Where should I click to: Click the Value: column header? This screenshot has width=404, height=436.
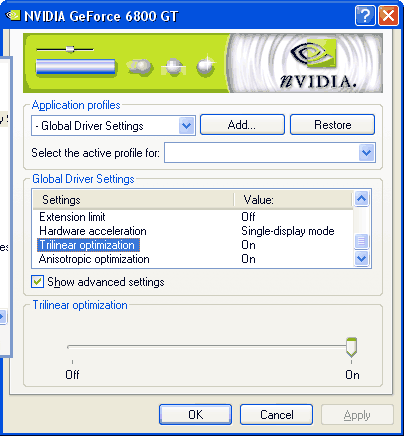[293, 200]
